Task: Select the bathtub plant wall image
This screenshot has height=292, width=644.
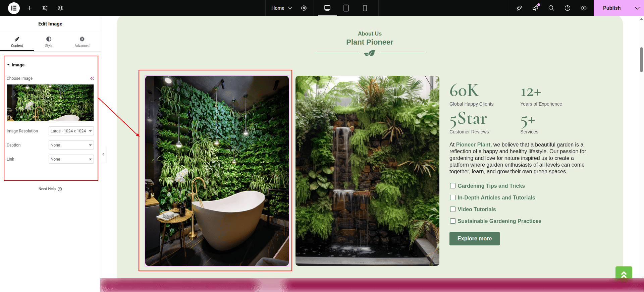Action: pos(217,171)
